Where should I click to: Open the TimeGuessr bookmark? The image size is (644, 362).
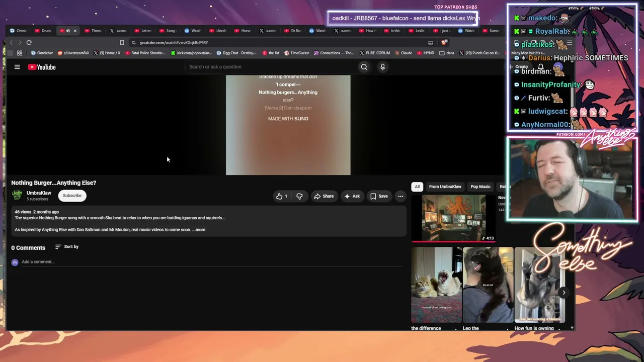[x=297, y=53]
